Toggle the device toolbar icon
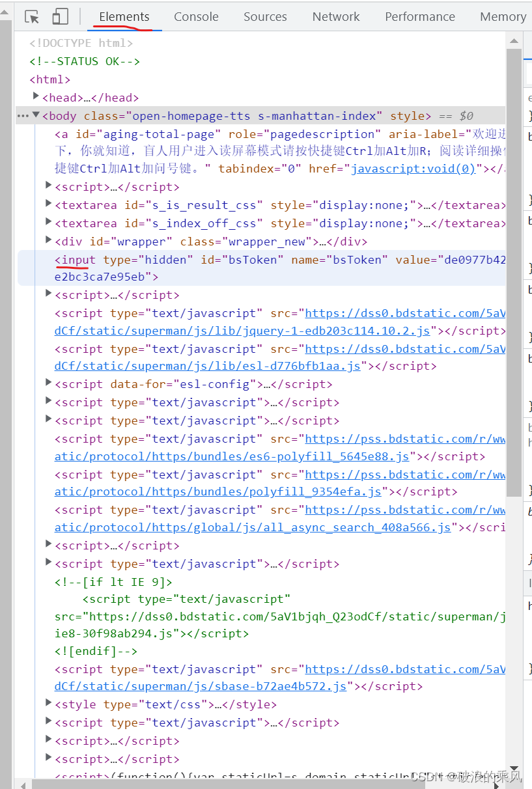Image resolution: width=532 pixels, height=789 pixels. (60, 17)
